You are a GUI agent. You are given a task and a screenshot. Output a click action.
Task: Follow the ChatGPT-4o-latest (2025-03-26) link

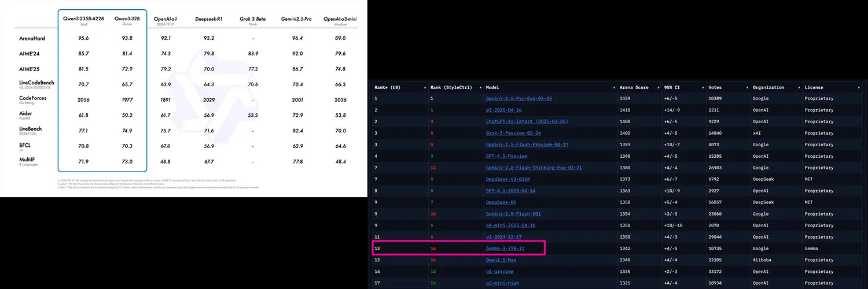527,121
